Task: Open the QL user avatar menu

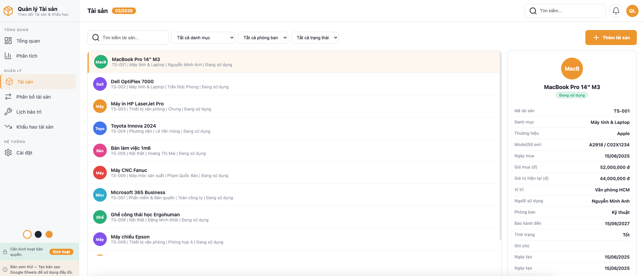Action: tap(632, 11)
